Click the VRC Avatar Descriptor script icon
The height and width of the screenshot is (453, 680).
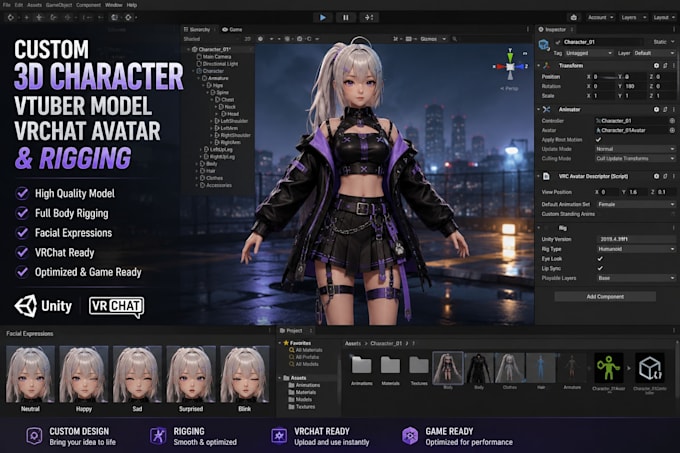(546, 176)
